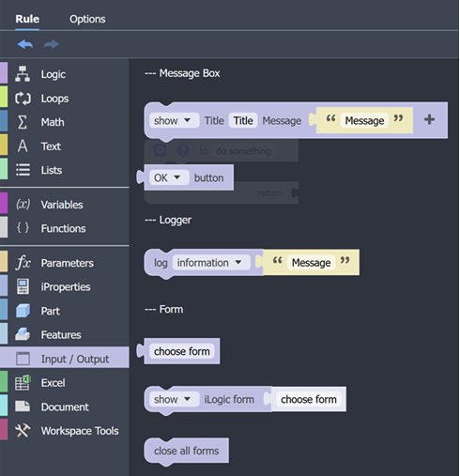Click the Variables (x) icon
Screen dimensions: 460x476
pos(23,204)
